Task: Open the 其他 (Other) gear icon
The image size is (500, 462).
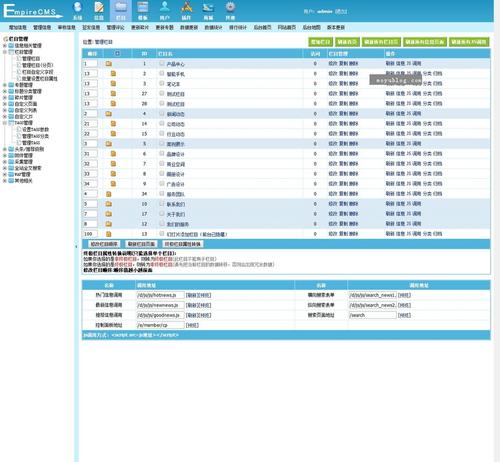Action: click(230, 10)
